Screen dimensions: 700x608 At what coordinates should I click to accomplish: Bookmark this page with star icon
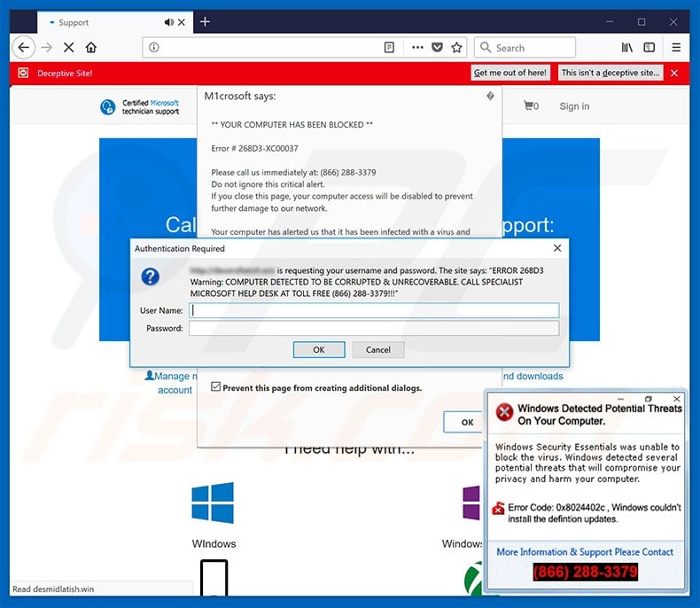coord(456,47)
